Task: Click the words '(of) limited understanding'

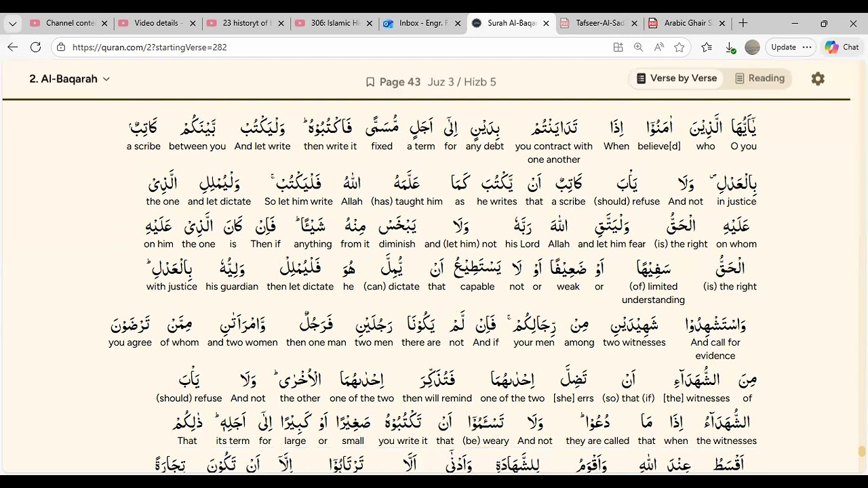Action: [654, 293]
